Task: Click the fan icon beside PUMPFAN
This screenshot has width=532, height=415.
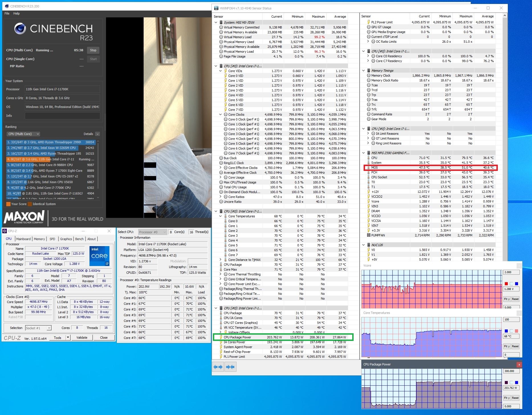Action: coord(369,235)
